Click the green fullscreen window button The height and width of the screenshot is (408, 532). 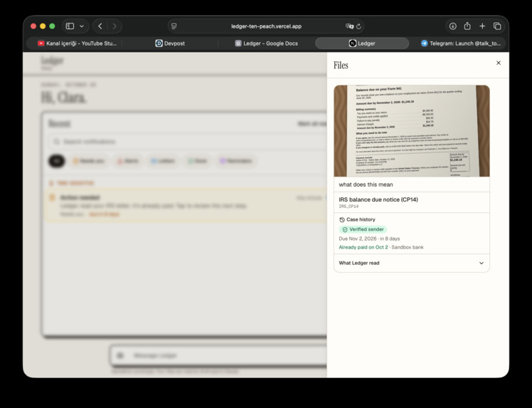click(x=52, y=26)
